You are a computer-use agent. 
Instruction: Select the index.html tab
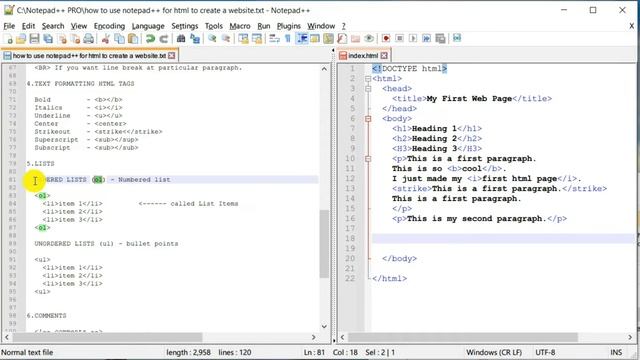(x=363, y=56)
